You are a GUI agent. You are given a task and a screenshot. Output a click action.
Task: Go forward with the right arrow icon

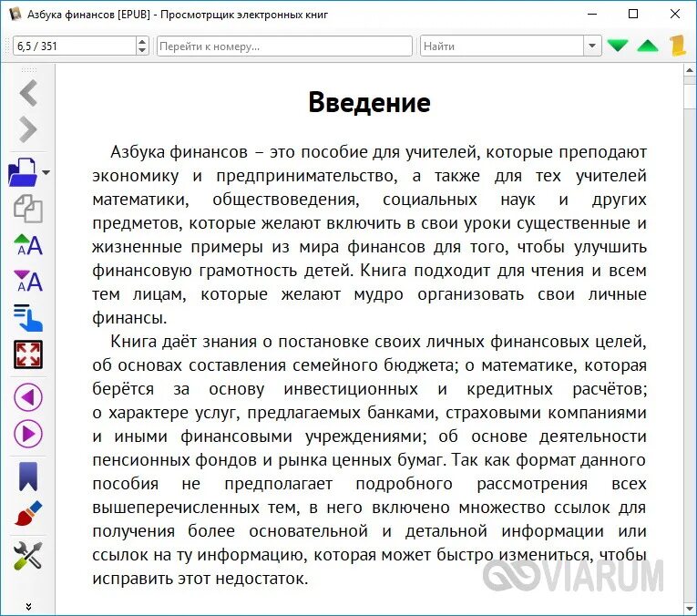click(x=28, y=129)
